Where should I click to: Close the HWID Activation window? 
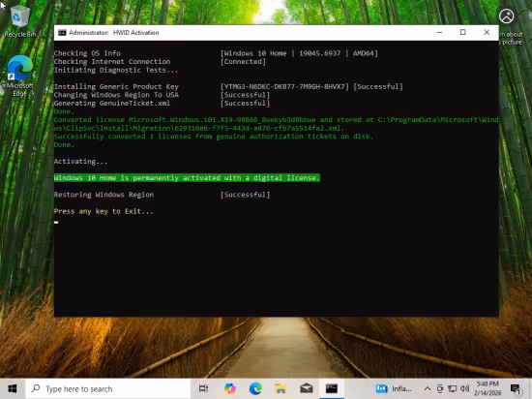point(487,33)
